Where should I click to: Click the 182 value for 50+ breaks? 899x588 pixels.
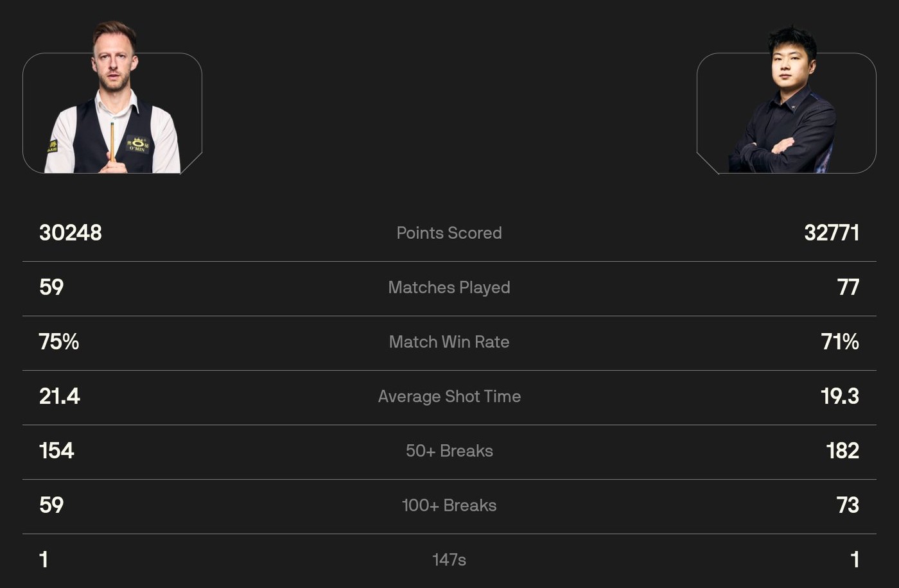click(842, 451)
